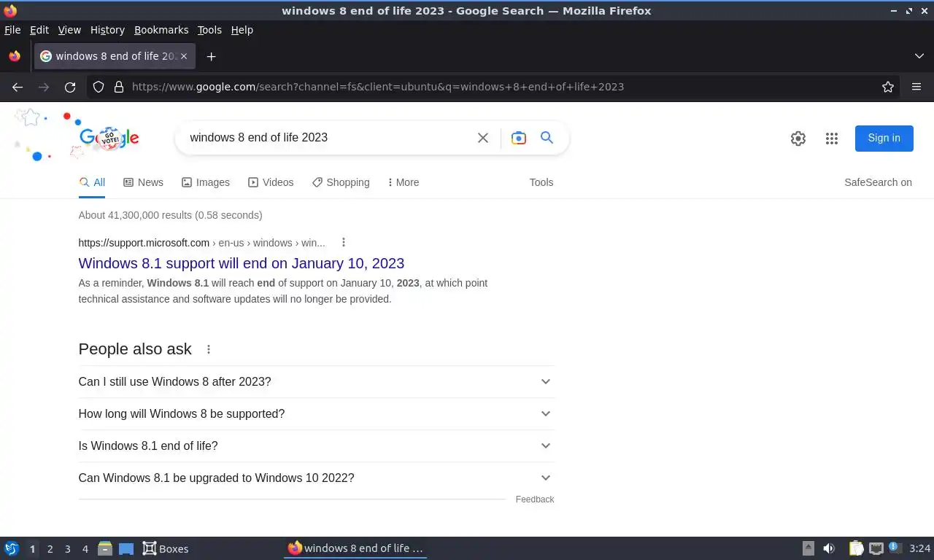Open a new tab with plus button

211,56
